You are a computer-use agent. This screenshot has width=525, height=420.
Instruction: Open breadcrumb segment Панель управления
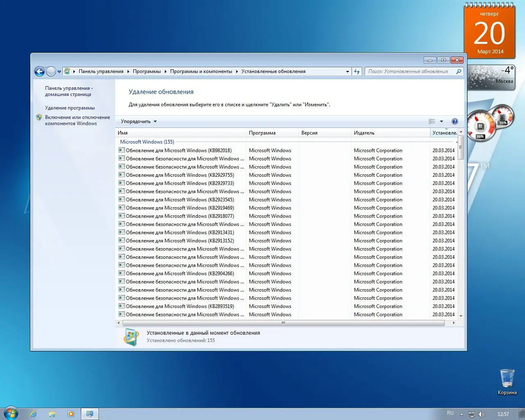101,71
